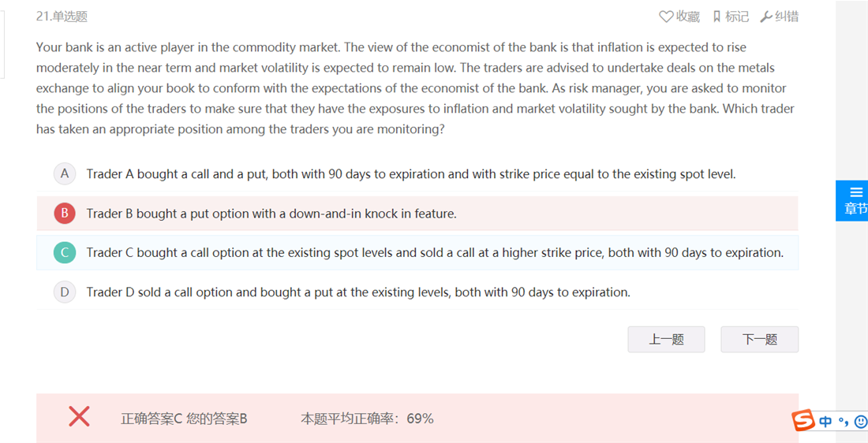
Task: Click the punctuation toggle in Sogou bar
Action: (844, 423)
